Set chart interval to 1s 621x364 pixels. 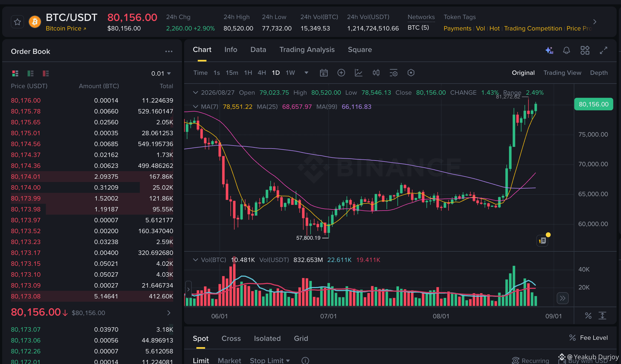point(217,73)
